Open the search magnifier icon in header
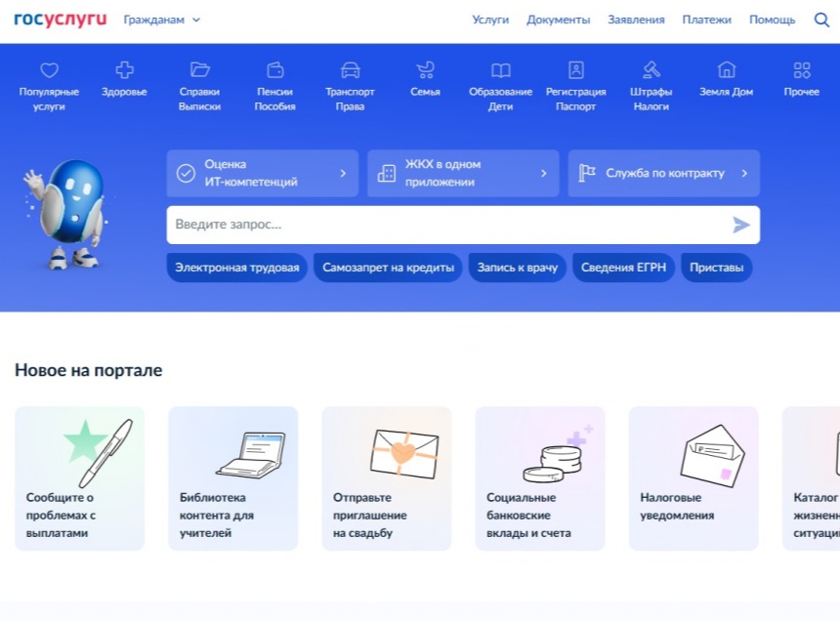This screenshot has width=840, height=621. (x=821, y=20)
